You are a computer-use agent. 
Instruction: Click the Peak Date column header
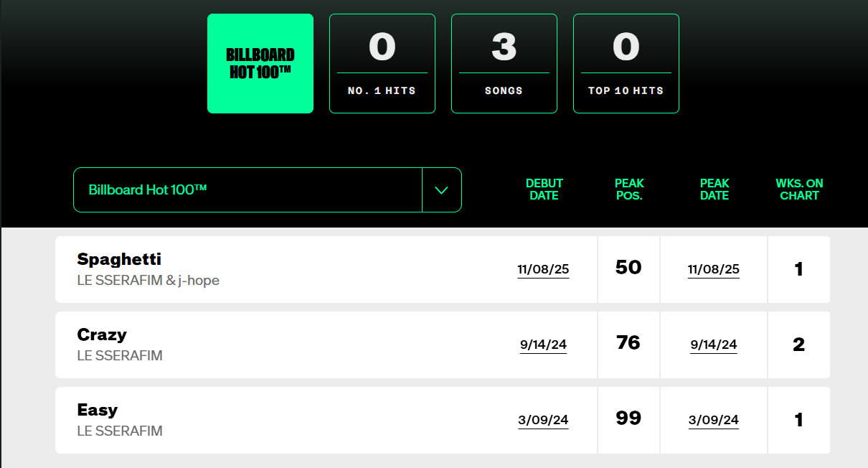pyautogui.click(x=714, y=189)
